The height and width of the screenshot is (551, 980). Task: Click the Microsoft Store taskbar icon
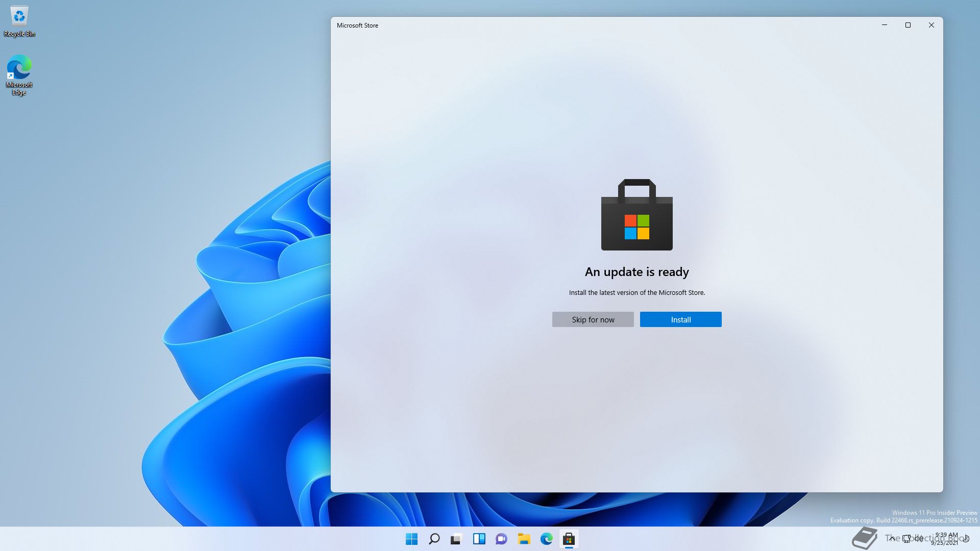coord(569,539)
